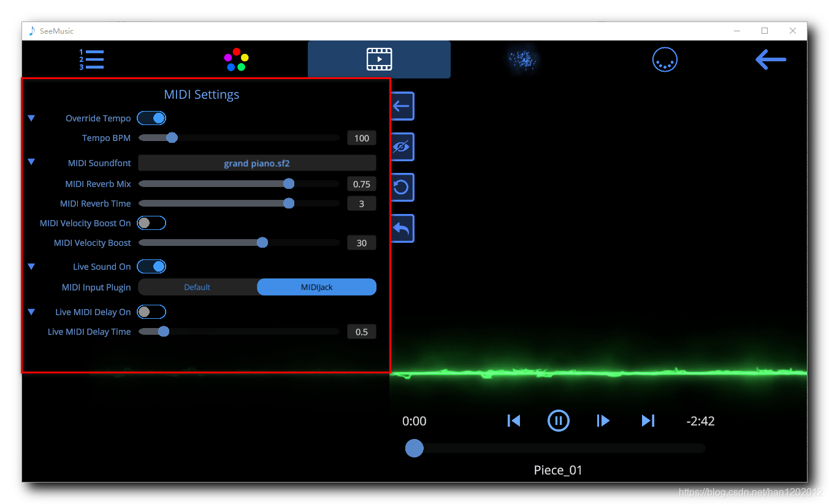Open the MIDI connector settings icon
The width and height of the screenshot is (829, 504).
(665, 59)
